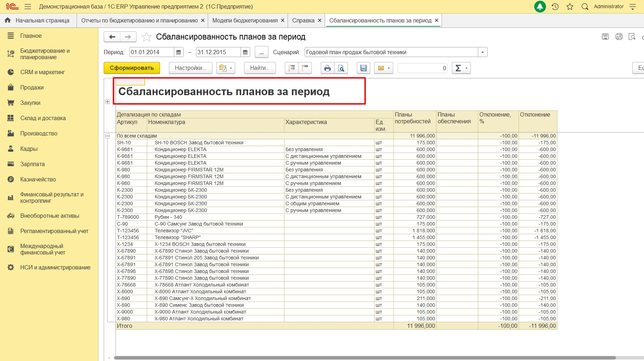Open the Сценарий dropdown arrow
644x361 pixels.
click(x=483, y=52)
